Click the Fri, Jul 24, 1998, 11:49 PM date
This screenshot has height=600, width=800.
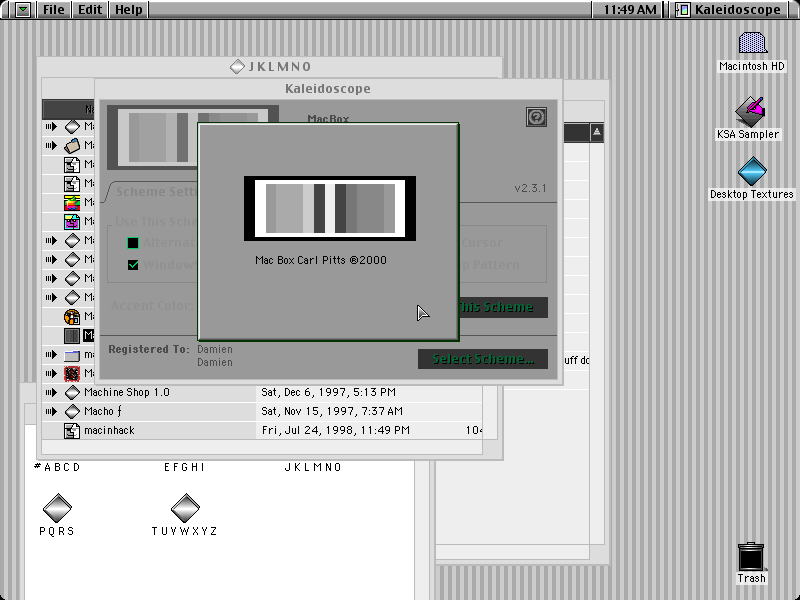(336, 431)
